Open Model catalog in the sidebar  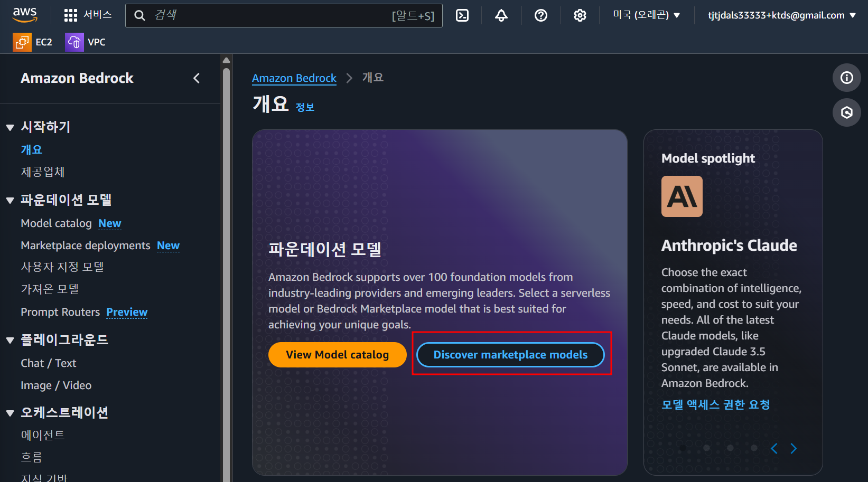tap(56, 223)
